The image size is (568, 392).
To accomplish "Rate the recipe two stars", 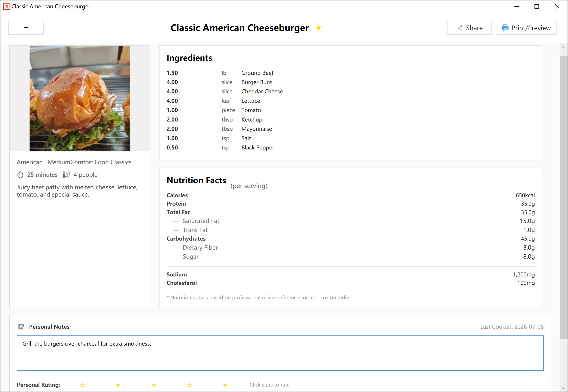I will 118,385.
